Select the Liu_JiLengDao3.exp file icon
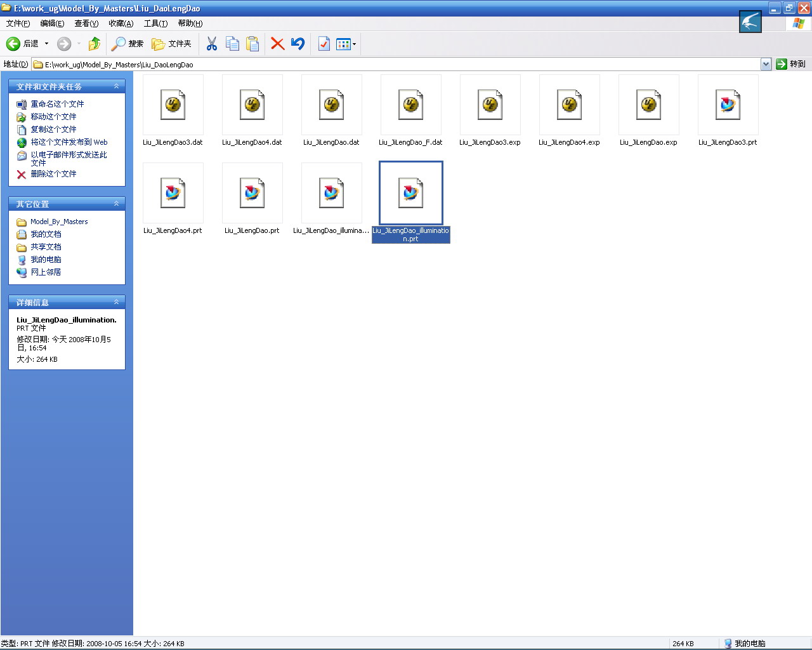This screenshot has width=812, height=650. click(x=490, y=105)
